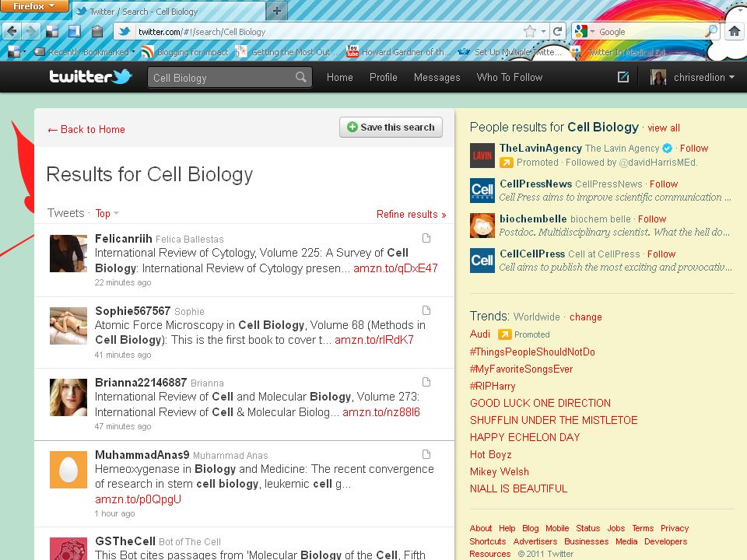Click the Back to Home link
This screenshot has width=747, height=560.
[86, 130]
